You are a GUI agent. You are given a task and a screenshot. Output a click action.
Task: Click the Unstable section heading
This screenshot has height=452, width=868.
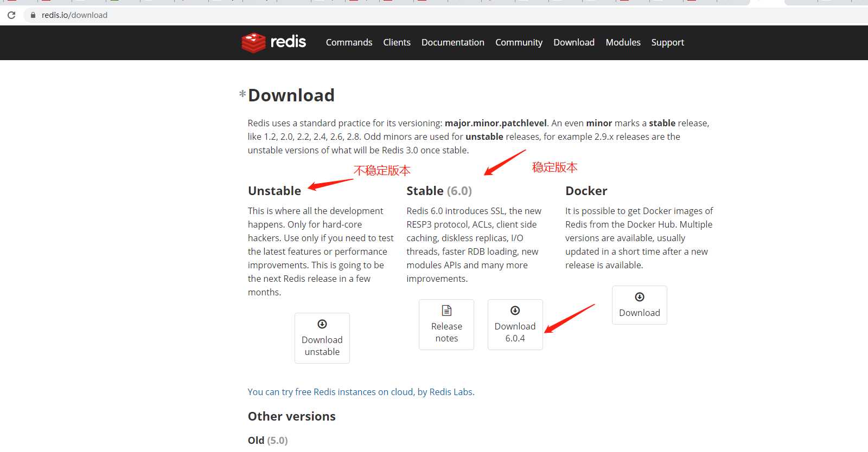click(x=275, y=191)
